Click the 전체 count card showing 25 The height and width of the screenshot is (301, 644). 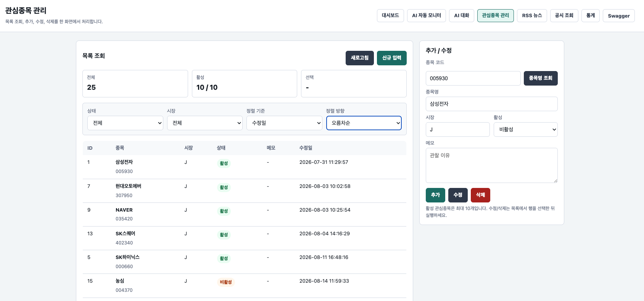click(135, 84)
